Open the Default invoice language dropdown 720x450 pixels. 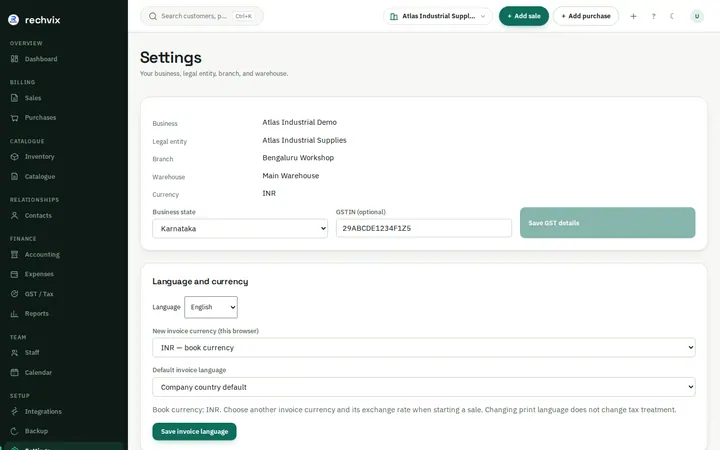pyautogui.click(x=423, y=387)
